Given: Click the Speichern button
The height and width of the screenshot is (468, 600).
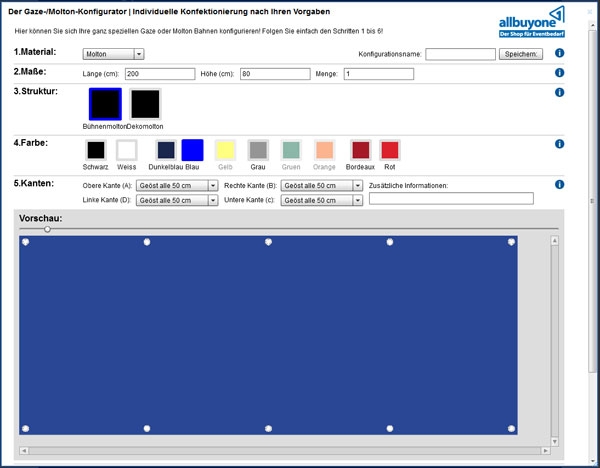Looking at the screenshot, I should [520, 54].
